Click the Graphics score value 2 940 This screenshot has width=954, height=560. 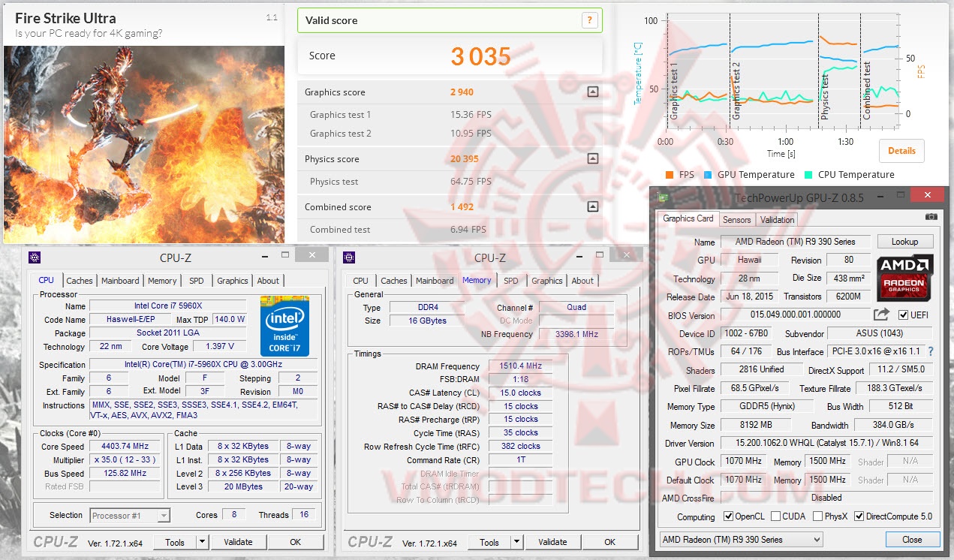[x=462, y=92]
